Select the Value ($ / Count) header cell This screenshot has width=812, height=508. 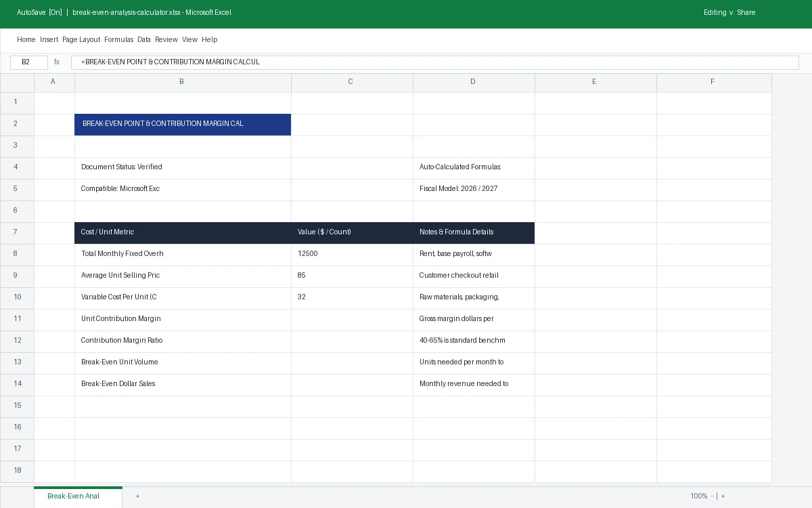[x=352, y=232]
